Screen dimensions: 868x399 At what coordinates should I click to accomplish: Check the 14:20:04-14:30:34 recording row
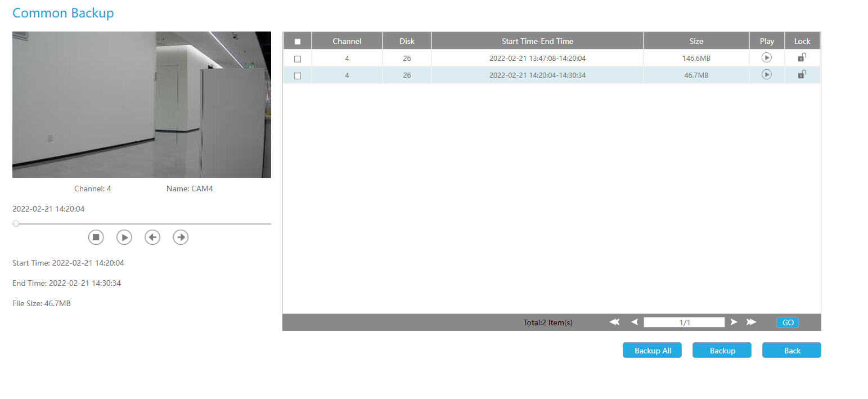coord(298,75)
